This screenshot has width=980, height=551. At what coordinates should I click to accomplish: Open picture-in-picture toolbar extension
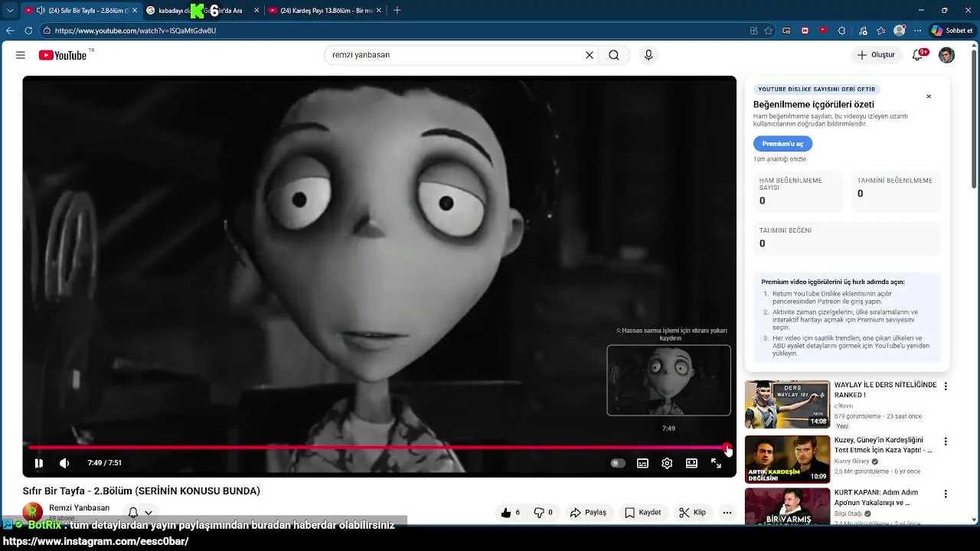786,31
